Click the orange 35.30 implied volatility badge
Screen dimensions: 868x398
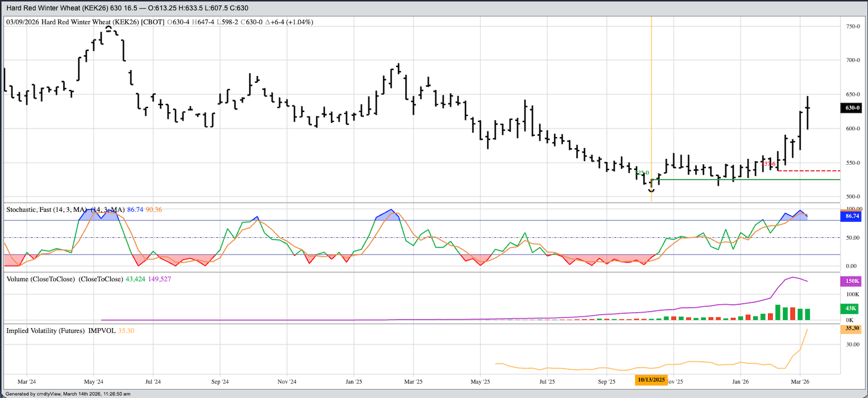tap(852, 329)
